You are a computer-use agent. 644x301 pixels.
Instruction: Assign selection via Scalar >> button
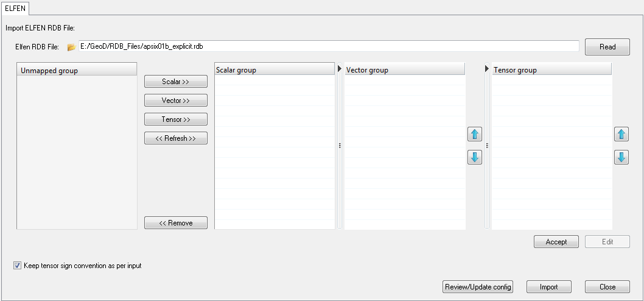(176, 82)
